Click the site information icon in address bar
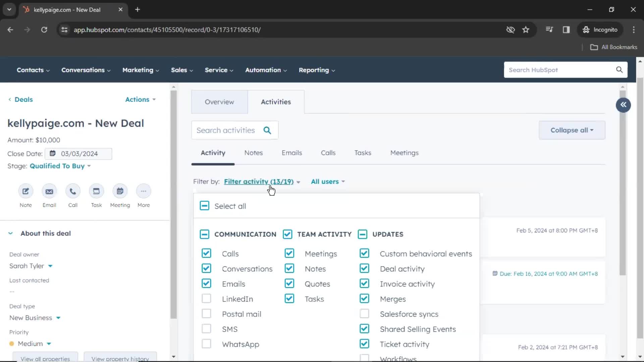 point(64,30)
